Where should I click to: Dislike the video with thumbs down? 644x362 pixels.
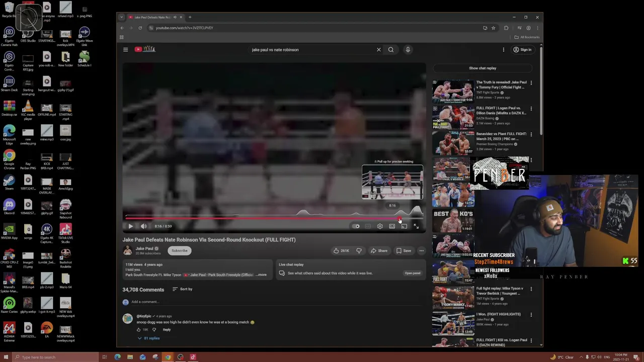[x=359, y=251]
